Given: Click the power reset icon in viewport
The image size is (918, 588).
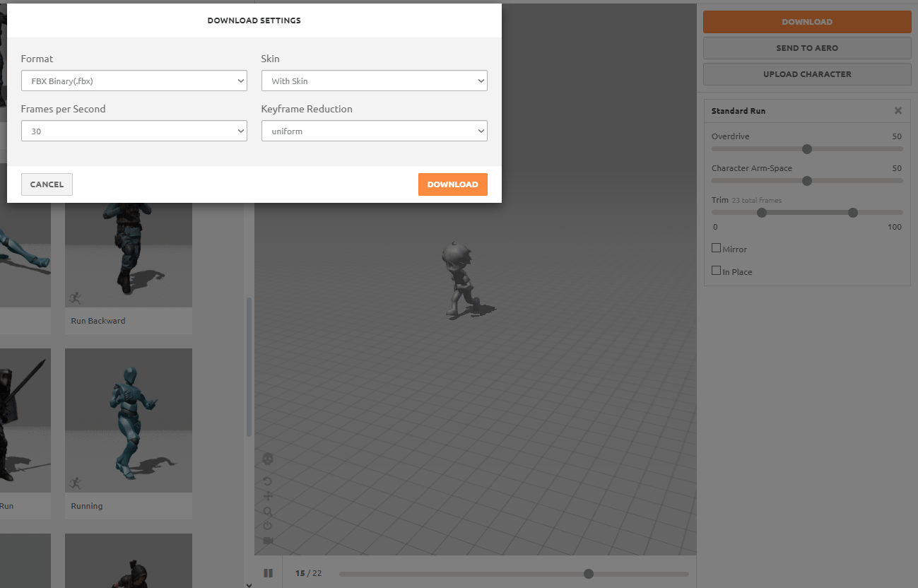Looking at the screenshot, I should pyautogui.click(x=268, y=526).
